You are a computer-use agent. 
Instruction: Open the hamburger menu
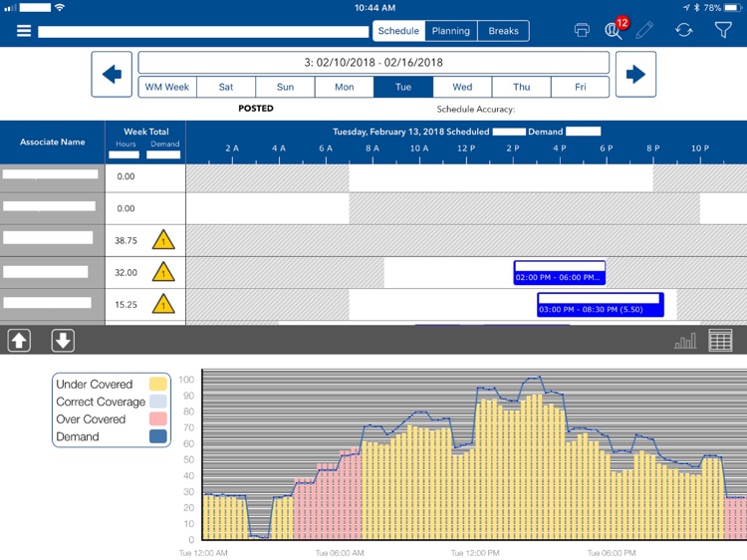tap(24, 31)
